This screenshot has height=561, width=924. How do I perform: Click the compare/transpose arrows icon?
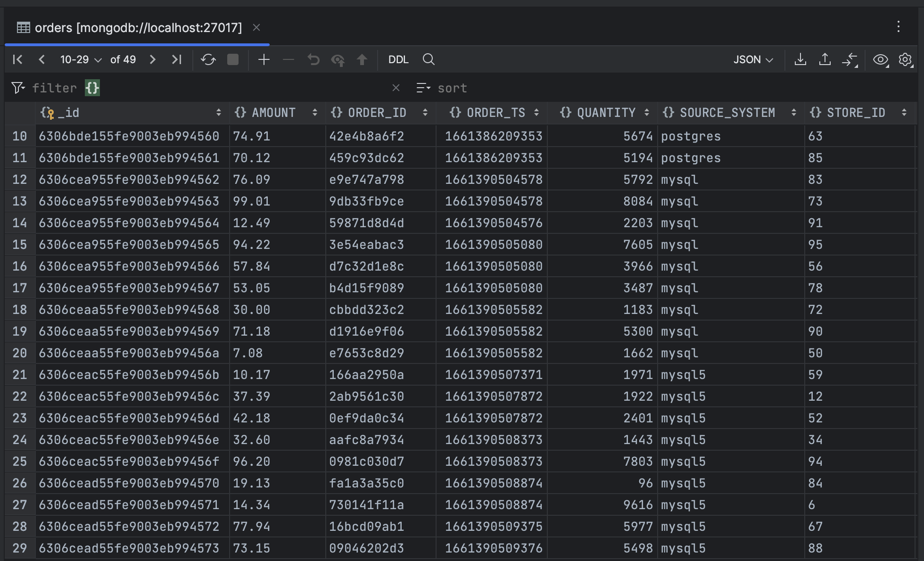tap(850, 60)
